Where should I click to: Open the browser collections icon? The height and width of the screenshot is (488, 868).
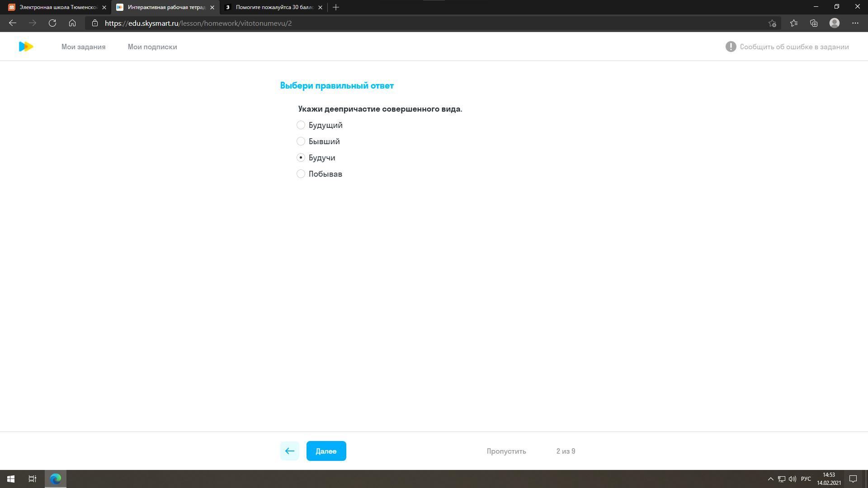[814, 23]
